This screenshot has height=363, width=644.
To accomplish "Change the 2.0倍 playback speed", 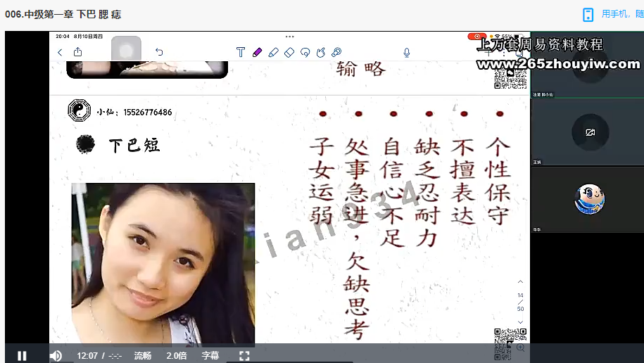I will pos(177,355).
